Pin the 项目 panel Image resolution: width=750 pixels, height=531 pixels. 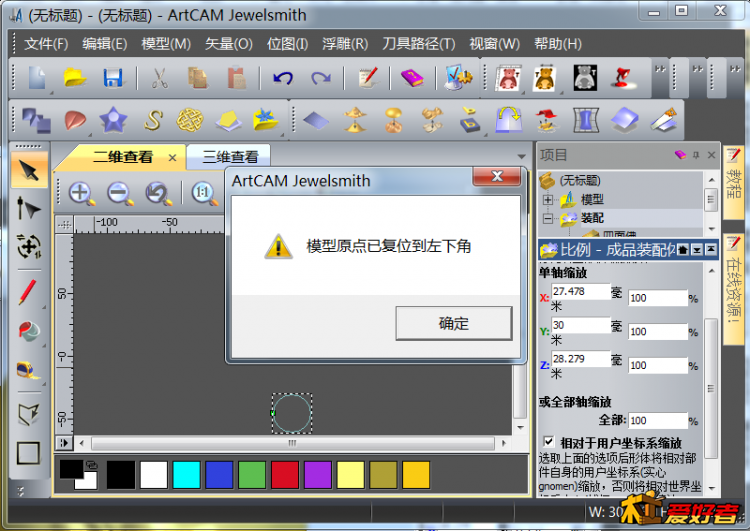pyautogui.click(x=696, y=155)
